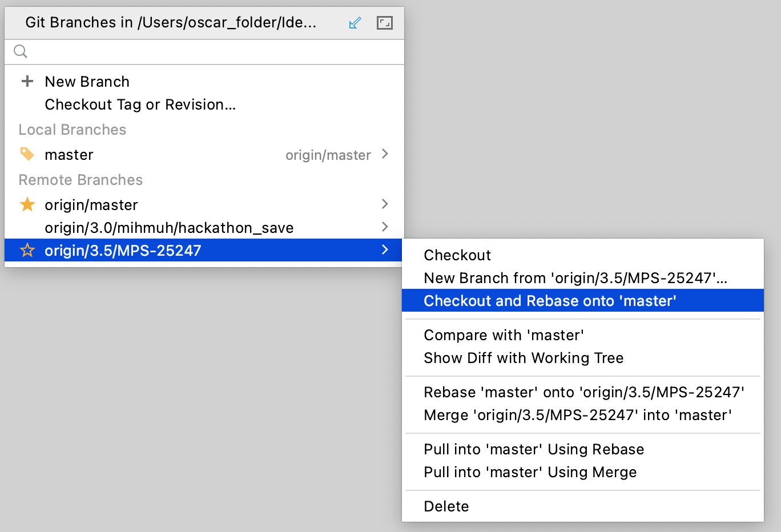
Task: Click the expand popup window icon
Action: tap(385, 23)
